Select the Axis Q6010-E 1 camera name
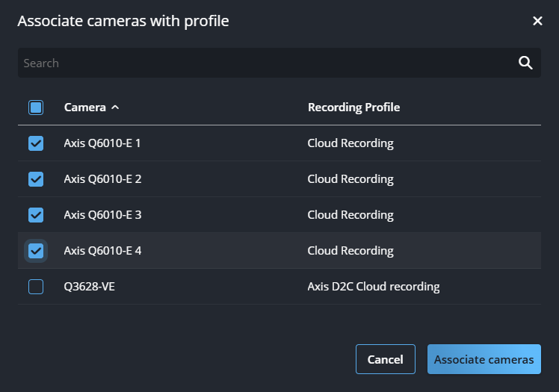The width and height of the screenshot is (559, 392). pos(102,143)
